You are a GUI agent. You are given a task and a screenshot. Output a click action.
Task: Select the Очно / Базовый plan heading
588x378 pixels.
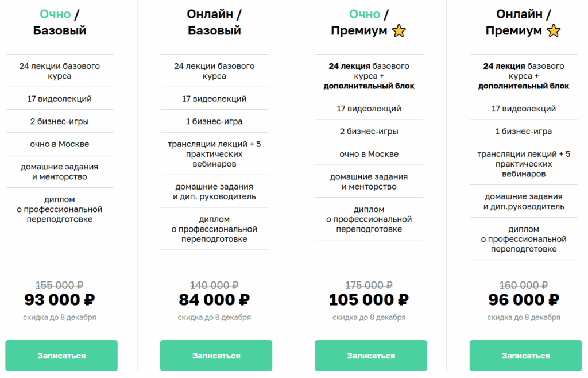60,22
